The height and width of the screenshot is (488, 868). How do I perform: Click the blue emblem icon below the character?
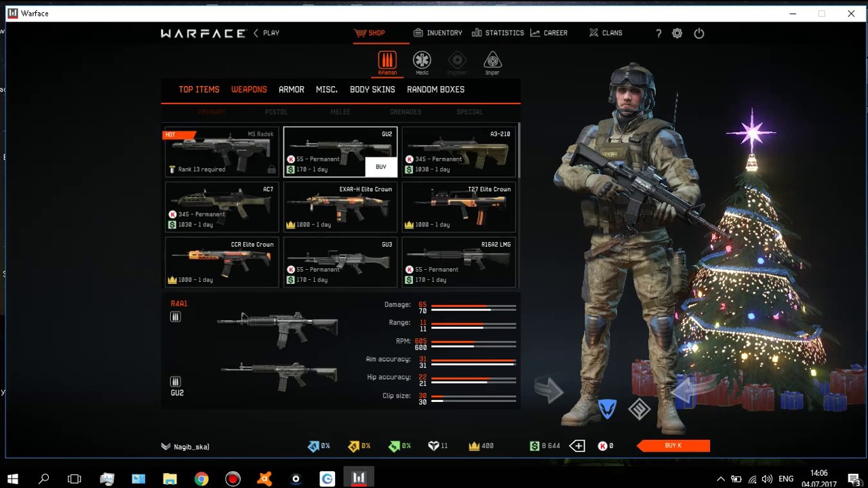[x=607, y=409]
